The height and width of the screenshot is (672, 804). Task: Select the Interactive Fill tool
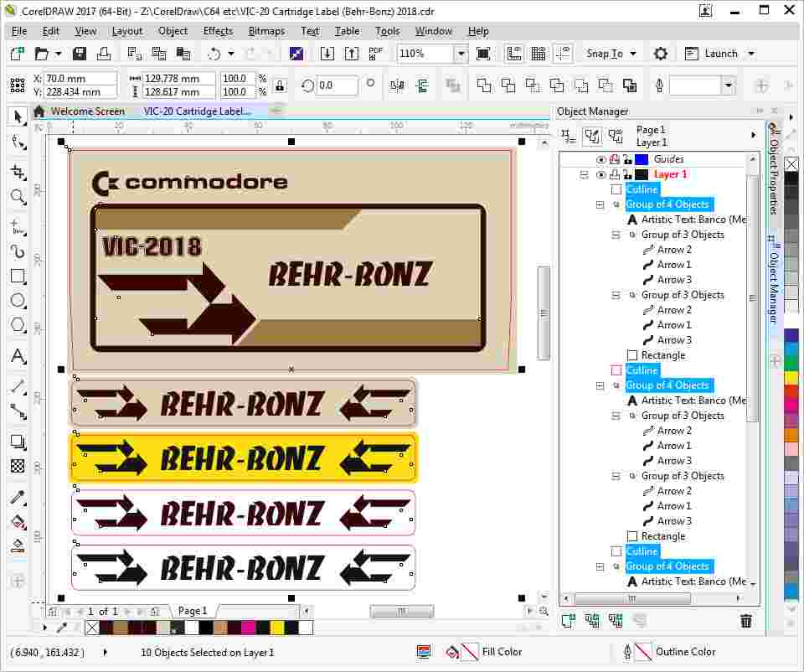pos(18,522)
